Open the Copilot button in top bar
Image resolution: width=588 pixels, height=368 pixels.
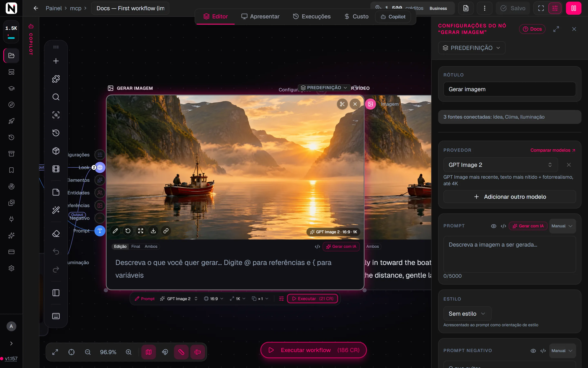click(x=393, y=17)
